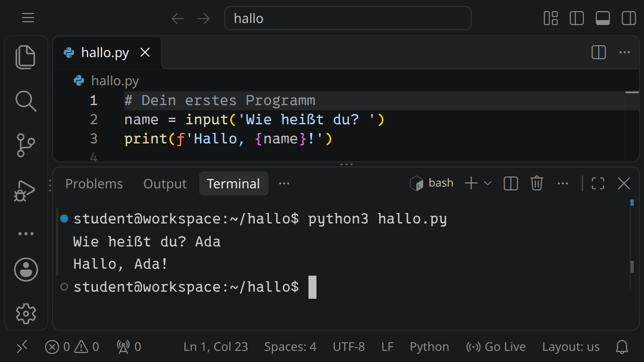Open terminal panel views and more actions

(563, 183)
